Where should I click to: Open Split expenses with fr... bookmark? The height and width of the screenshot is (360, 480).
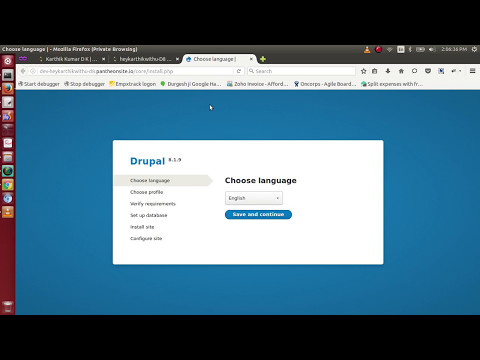coord(392,84)
